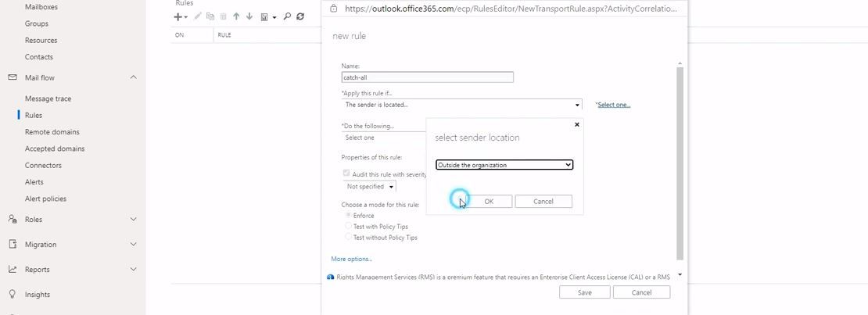Open Resources in the sidebar
This screenshot has width=868, height=315.
click(41, 41)
